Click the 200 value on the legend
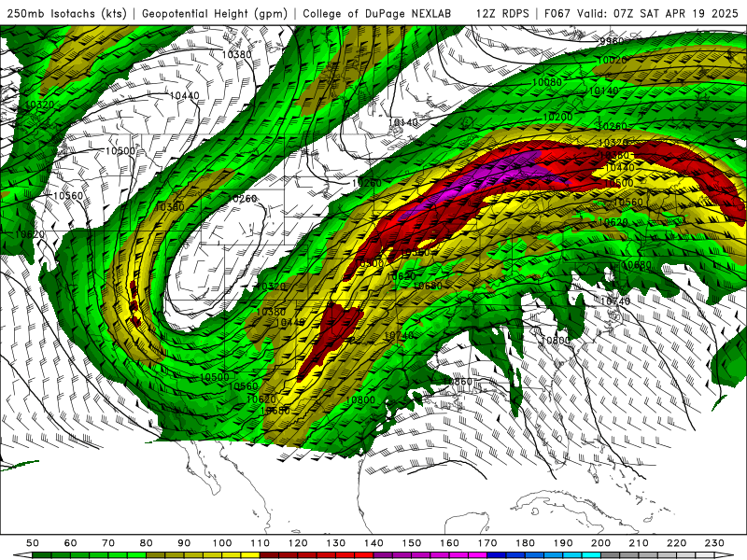Viewport: 747px width, 560px height. 600,543
